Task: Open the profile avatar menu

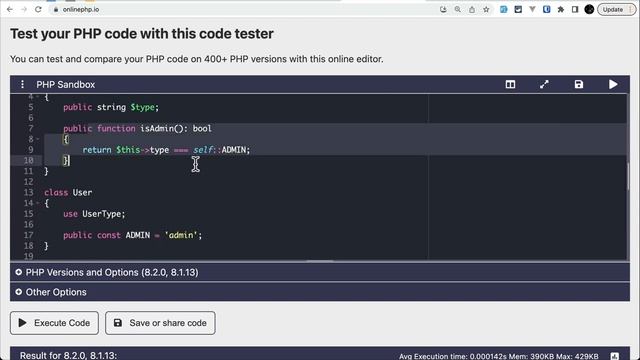Action: [x=589, y=9]
